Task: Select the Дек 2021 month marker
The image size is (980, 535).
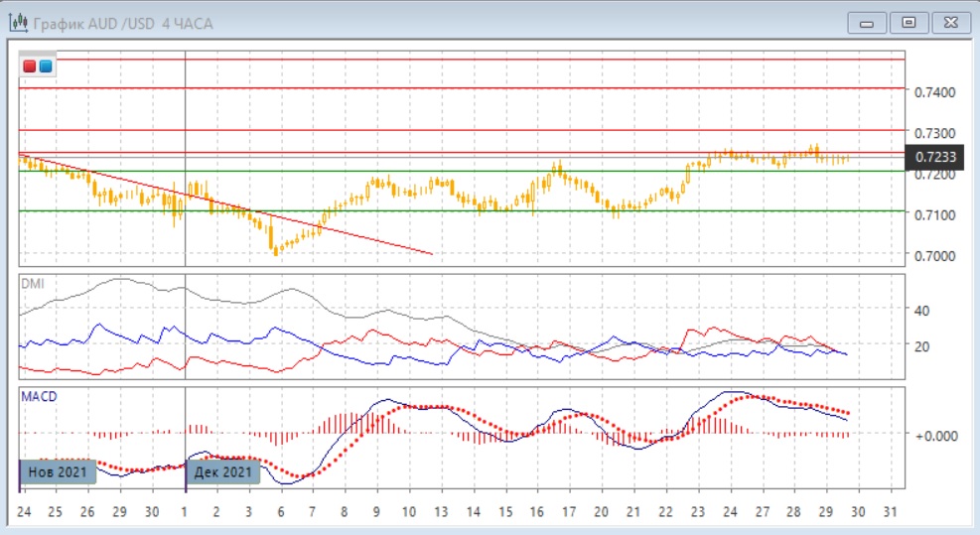Action: pos(223,471)
